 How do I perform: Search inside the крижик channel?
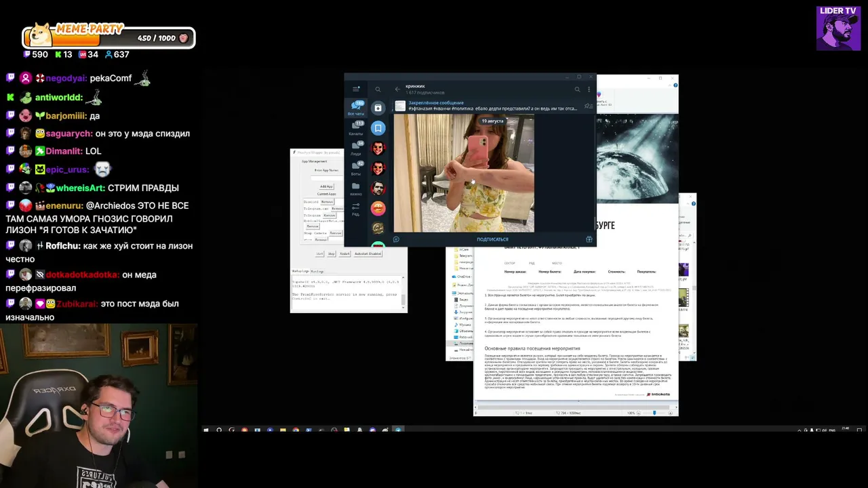(x=577, y=89)
